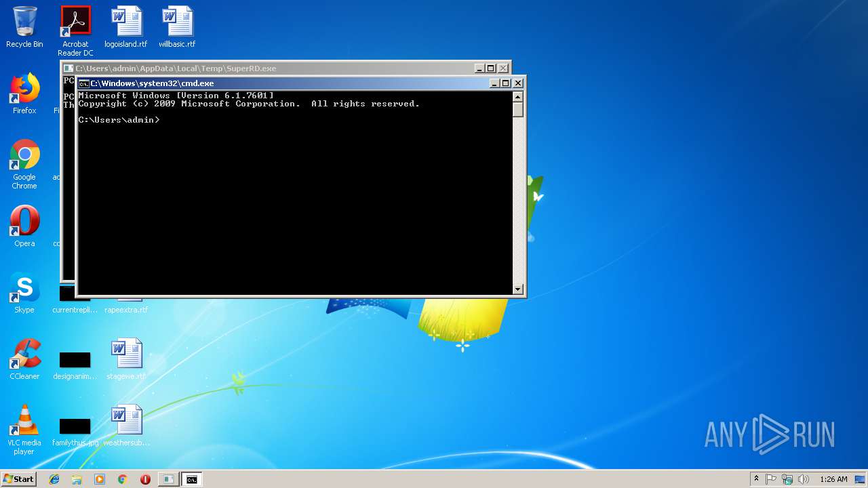Show hidden tray icons arrow
Viewport: 868px width, 488px height.
756,479
